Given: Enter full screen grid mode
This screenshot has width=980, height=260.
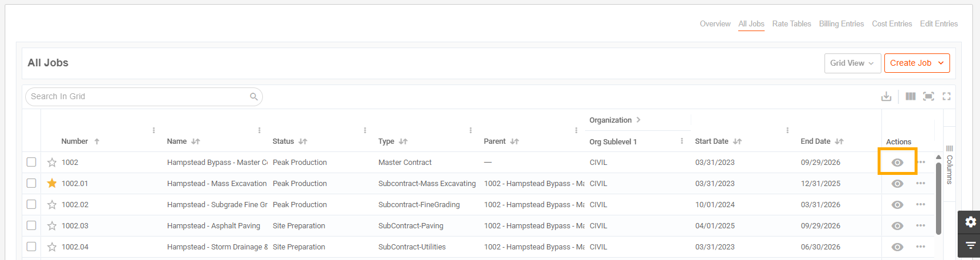Looking at the screenshot, I should [947, 96].
